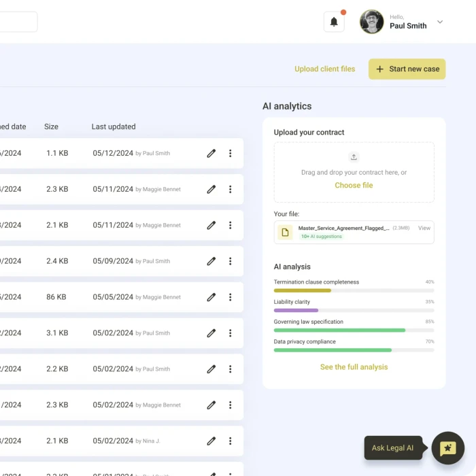The height and width of the screenshot is (476, 476).
Task: Sort by the Last updated column header
Action: pos(114,126)
